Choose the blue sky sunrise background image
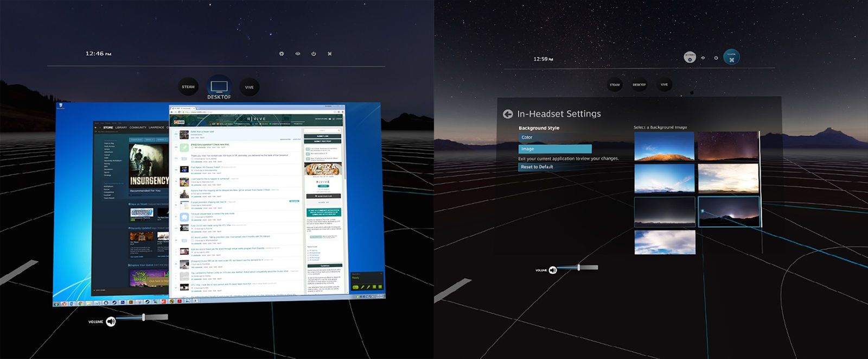868x359 pixels. [665, 179]
